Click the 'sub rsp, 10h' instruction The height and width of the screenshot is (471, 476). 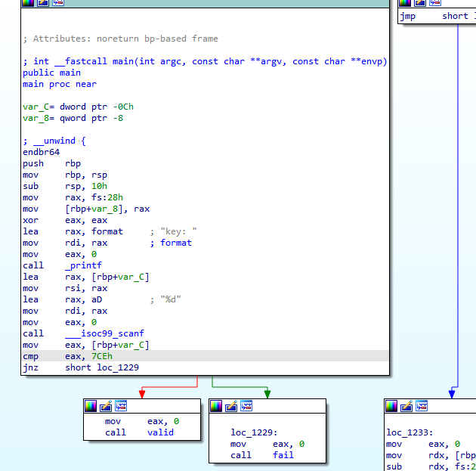(x=65, y=186)
